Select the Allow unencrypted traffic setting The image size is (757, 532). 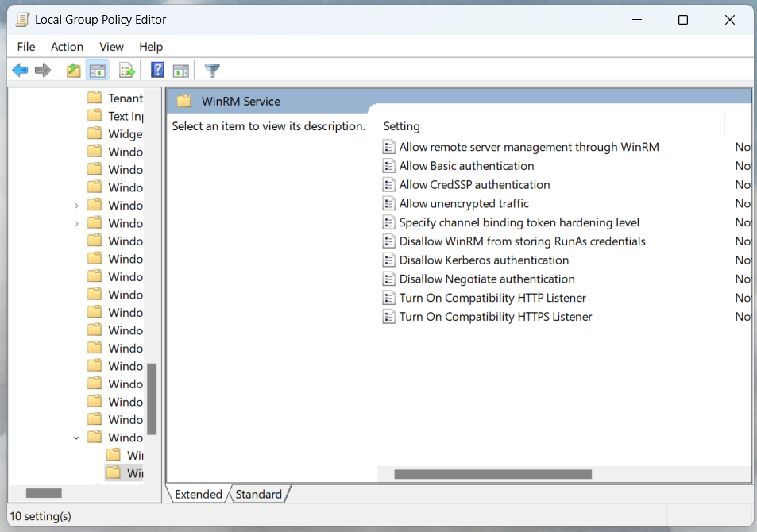pos(463,203)
